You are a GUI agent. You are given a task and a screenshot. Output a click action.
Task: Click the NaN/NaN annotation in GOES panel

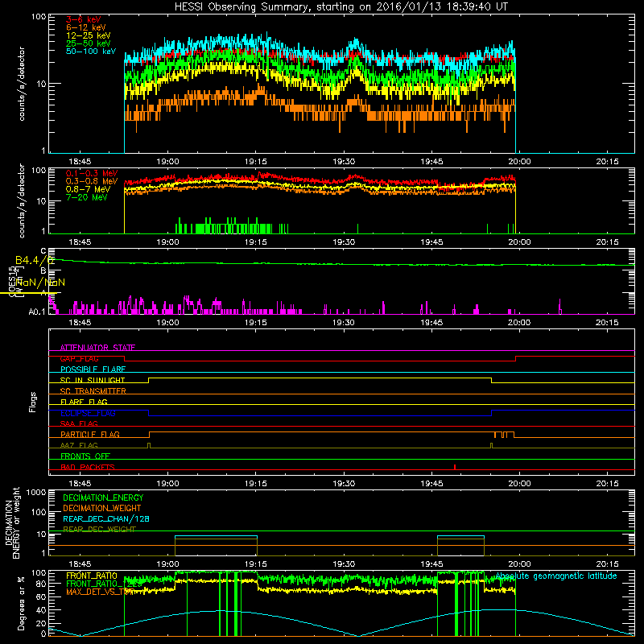41,283
